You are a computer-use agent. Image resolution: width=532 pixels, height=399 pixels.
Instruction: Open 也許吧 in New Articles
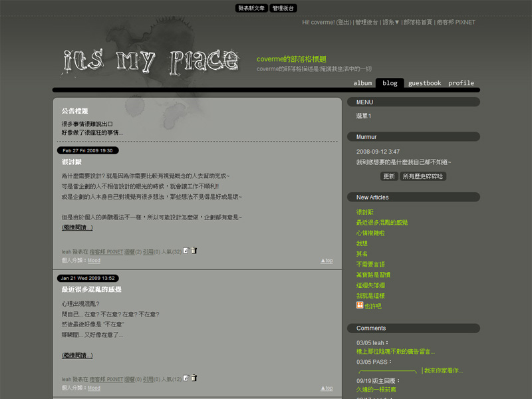[x=373, y=306]
